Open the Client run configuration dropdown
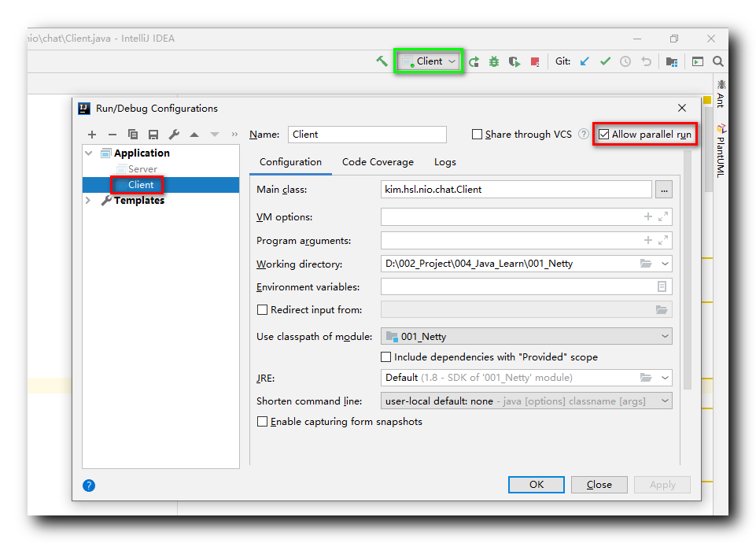Screen dimensions: 756x543 [429, 61]
